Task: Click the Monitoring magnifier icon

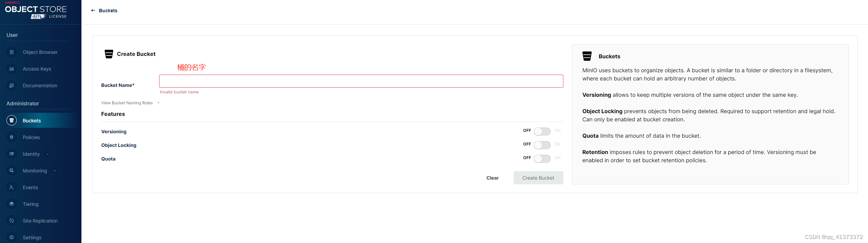Action: 12,170
